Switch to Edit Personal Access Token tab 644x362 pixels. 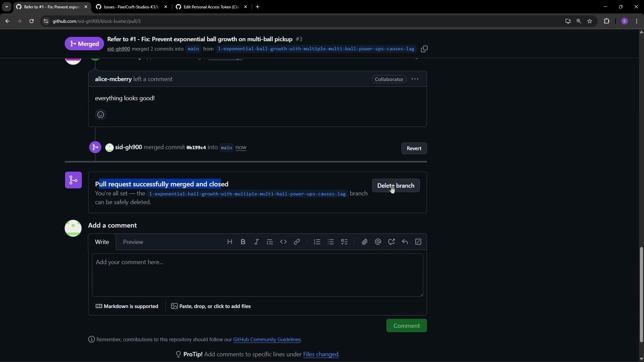[211, 7]
